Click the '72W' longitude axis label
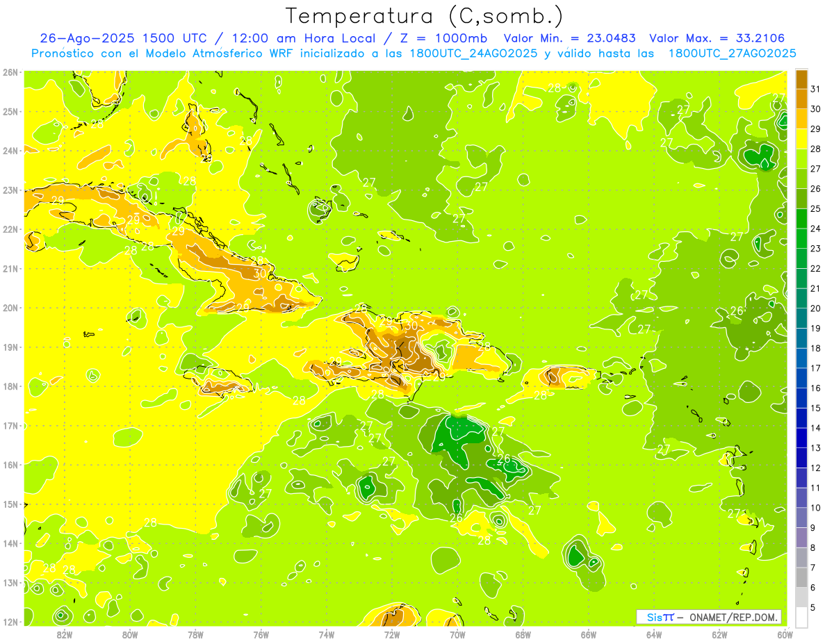The image size is (834, 644). pos(392,634)
